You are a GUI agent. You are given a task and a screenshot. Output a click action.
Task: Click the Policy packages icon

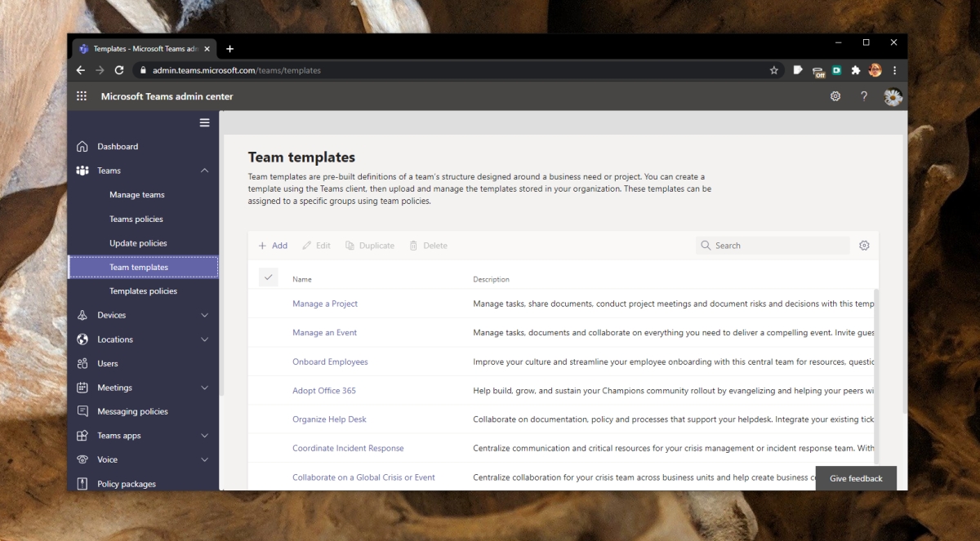(x=82, y=484)
